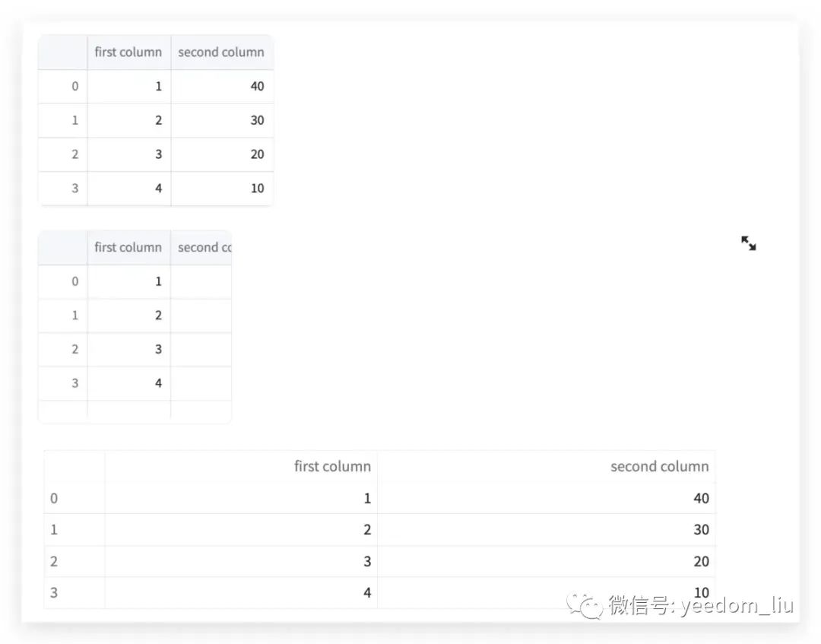Sort top dataframe by "second column" header
This screenshot has height=644, width=821.
221,52
